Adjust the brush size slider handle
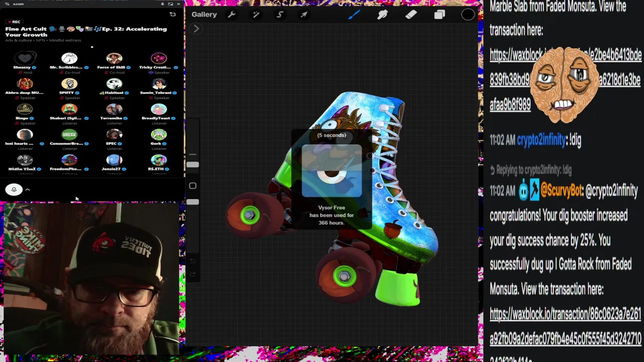 point(192,165)
